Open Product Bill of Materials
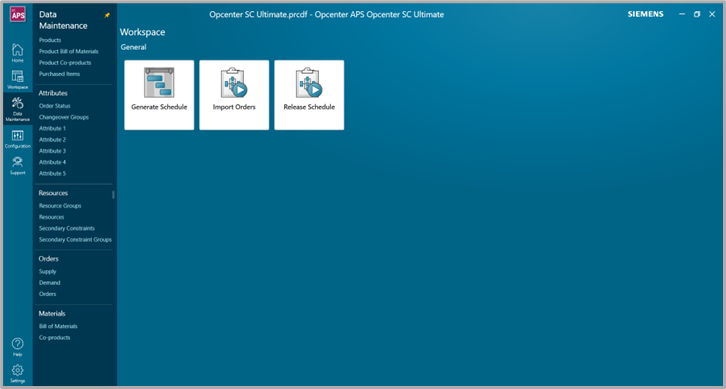Screen dimensions: 726x389 (x=69, y=51)
